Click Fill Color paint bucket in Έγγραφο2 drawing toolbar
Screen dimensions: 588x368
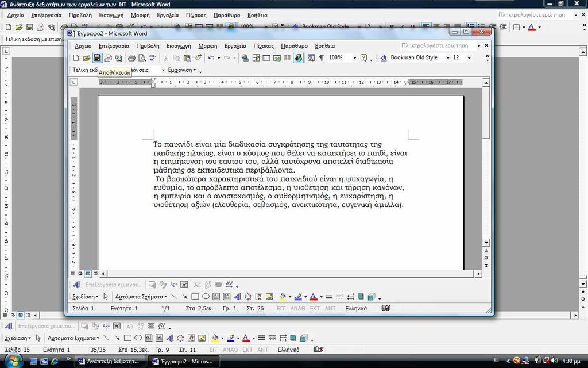point(283,297)
